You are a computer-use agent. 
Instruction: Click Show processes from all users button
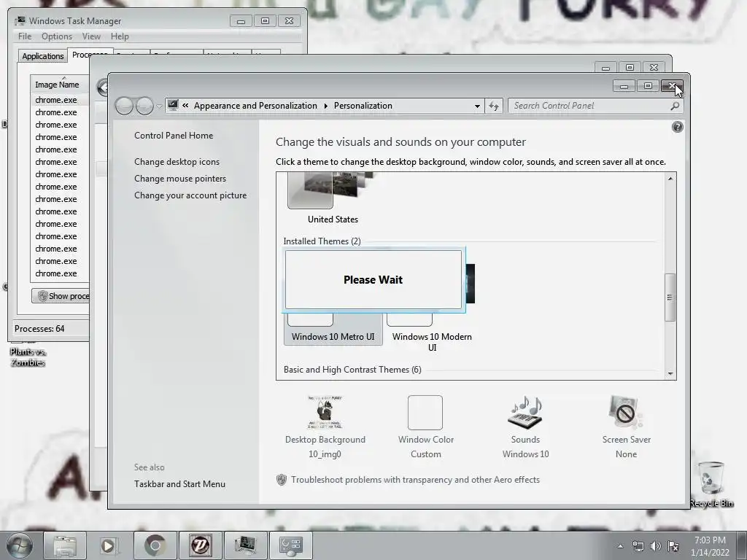coord(61,296)
